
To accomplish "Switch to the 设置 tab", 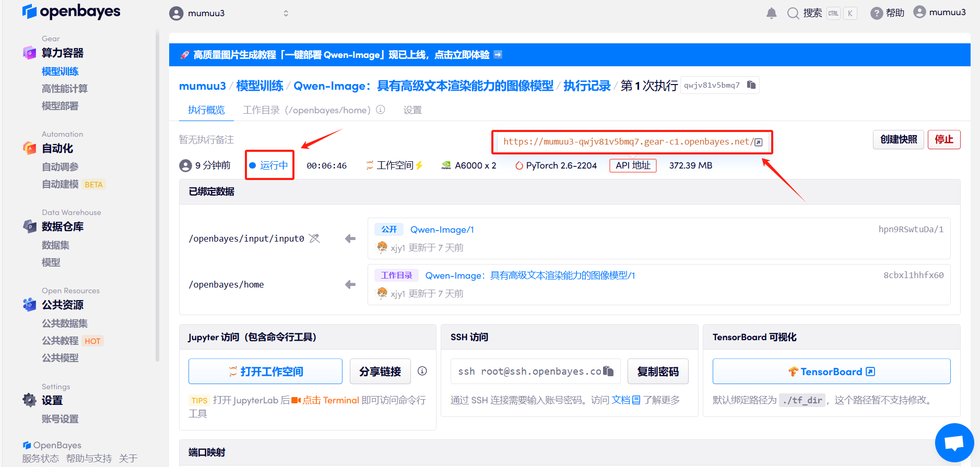I will point(412,110).
